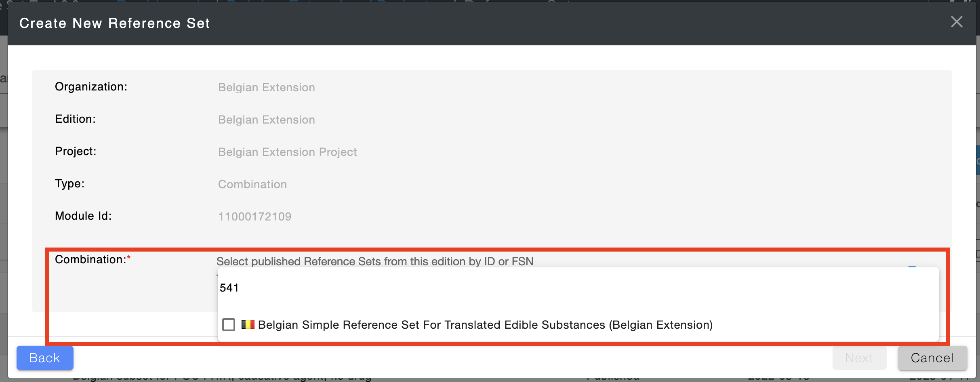The width and height of the screenshot is (980, 382).
Task: Click the 541 search filter field
Action: (578, 288)
